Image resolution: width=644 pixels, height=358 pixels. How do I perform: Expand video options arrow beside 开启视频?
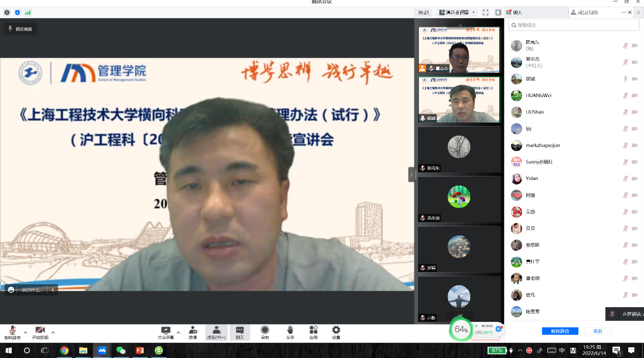click(x=53, y=333)
